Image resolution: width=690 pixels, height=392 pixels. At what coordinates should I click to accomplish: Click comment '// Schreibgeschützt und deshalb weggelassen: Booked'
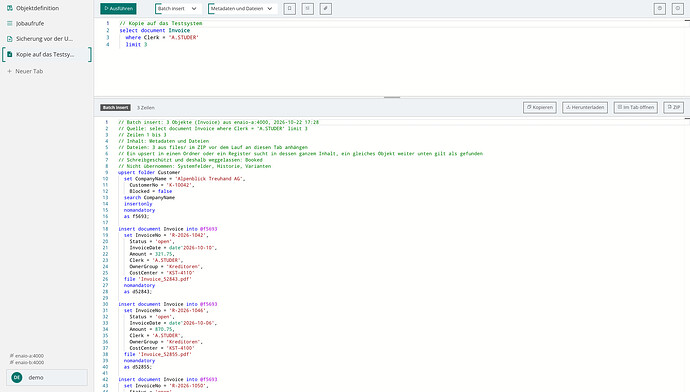pos(190,160)
